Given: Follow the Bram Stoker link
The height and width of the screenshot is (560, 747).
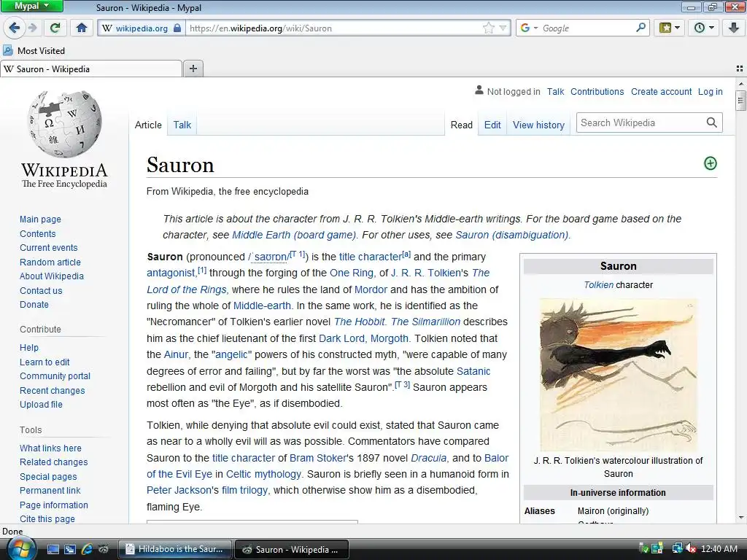Looking at the screenshot, I should click(318, 458).
